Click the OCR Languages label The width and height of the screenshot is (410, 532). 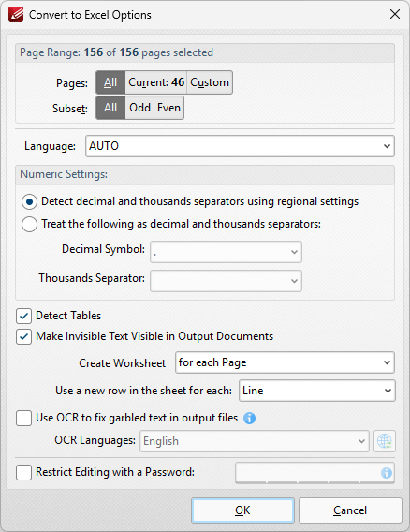point(95,440)
